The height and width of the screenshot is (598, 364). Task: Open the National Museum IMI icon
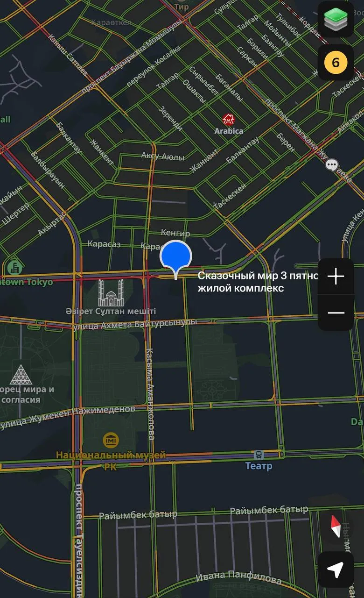click(111, 440)
